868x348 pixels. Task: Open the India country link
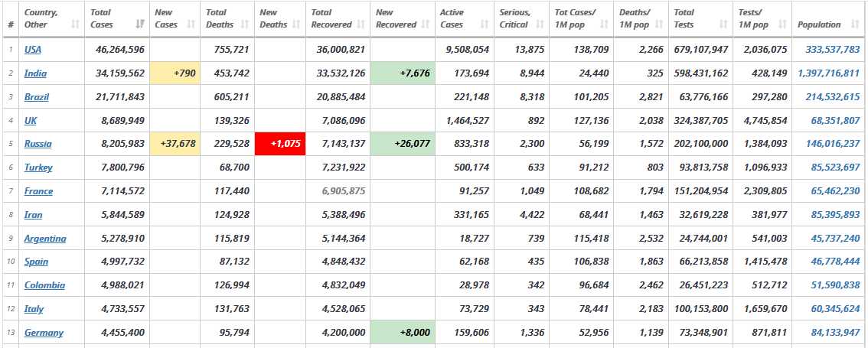35,73
